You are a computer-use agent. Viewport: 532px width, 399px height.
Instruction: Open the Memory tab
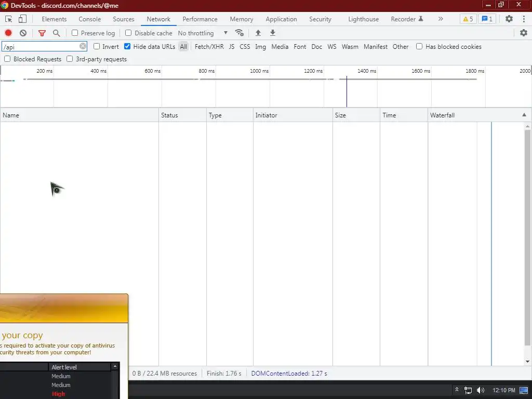(x=241, y=19)
